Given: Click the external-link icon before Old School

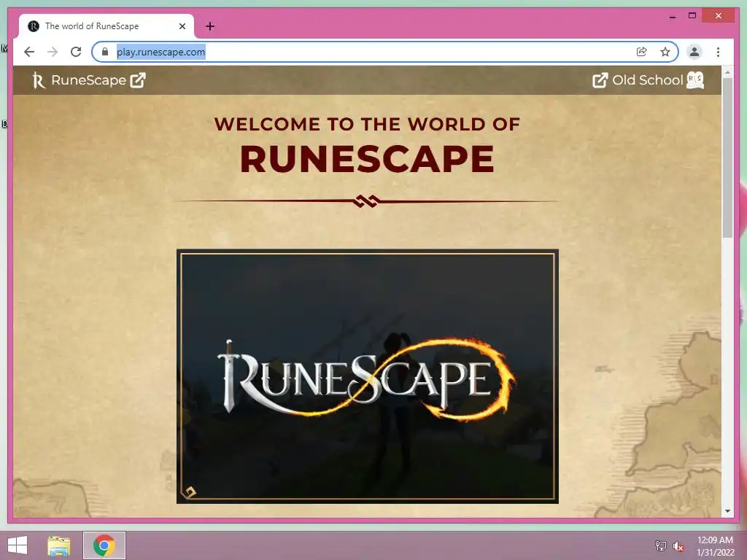Looking at the screenshot, I should pos(600,80).
